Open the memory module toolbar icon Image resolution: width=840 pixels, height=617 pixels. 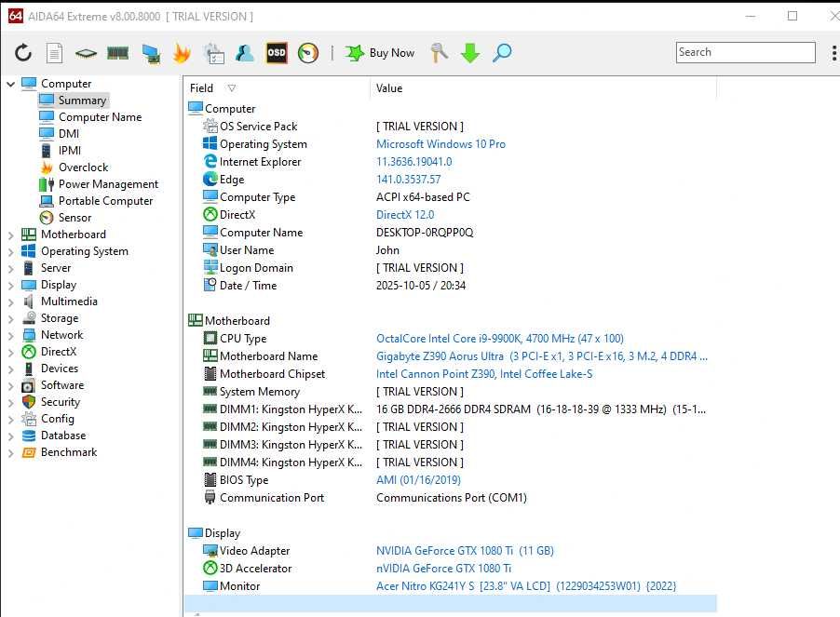pyautogui.click(x=118, y=52)
